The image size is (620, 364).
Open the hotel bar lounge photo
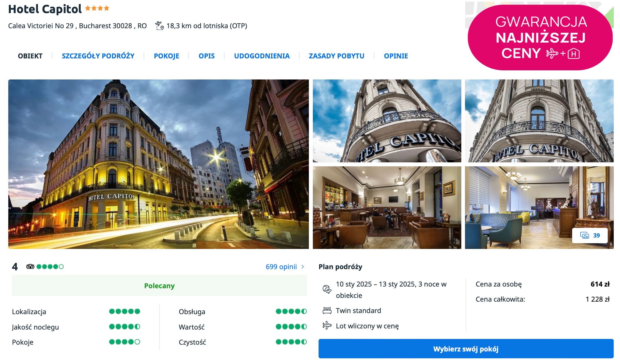pyautogui.click(x=387, y=207)
